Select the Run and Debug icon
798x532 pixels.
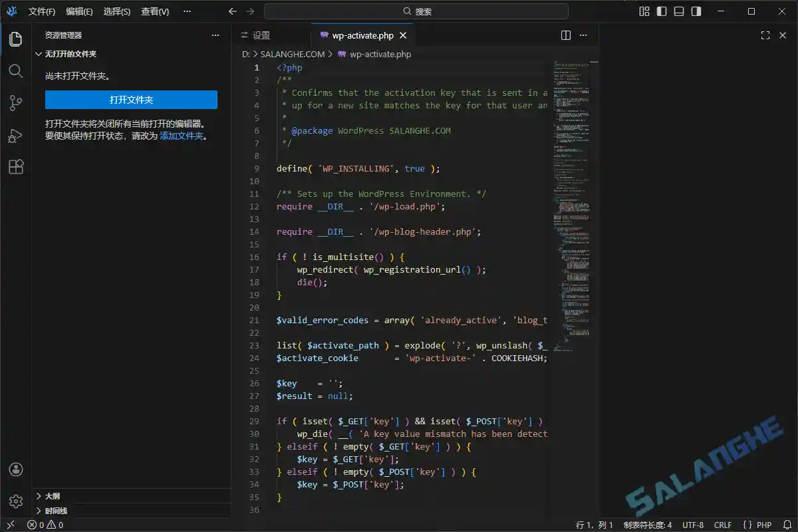[x=15, y=135]
